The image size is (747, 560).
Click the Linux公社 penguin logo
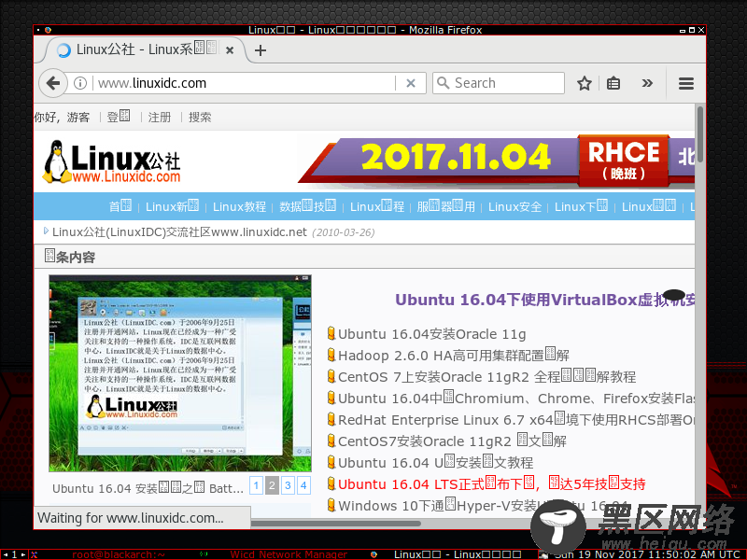112,161
